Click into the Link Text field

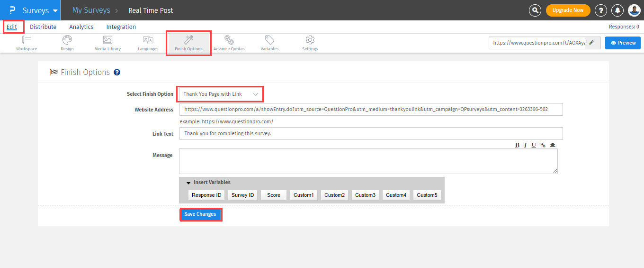371,134
